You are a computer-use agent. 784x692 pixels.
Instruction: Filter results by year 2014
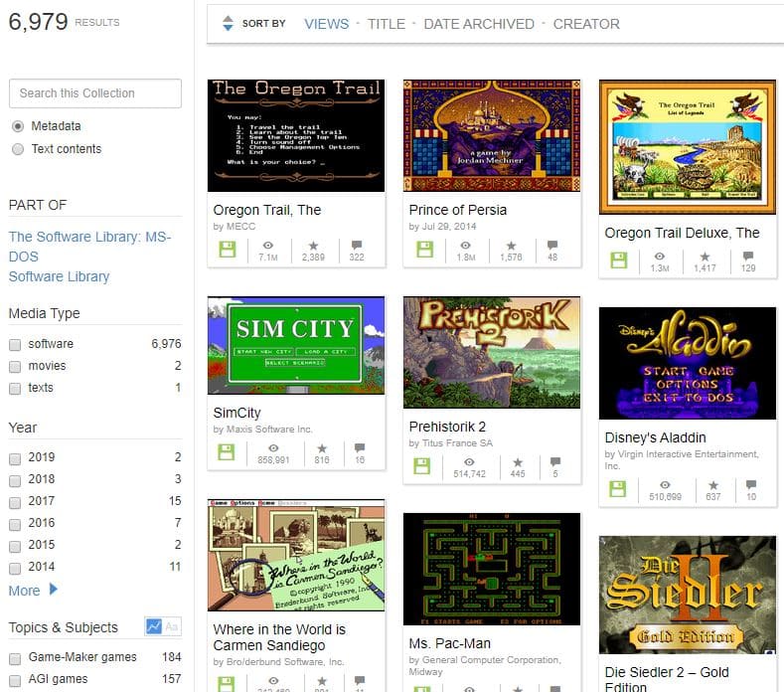pyautogui.click(x=15, y=569)
